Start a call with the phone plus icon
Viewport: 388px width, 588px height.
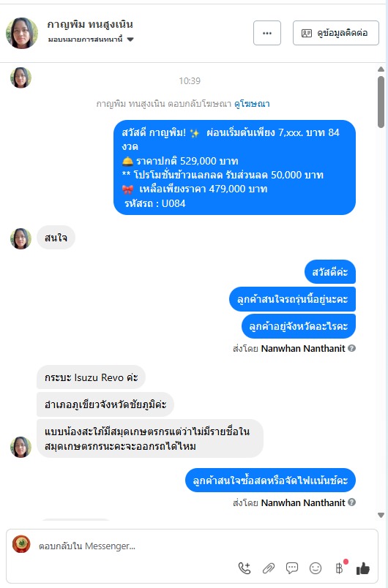coord(245,568)
